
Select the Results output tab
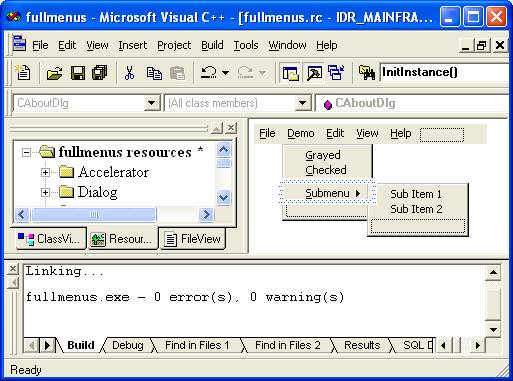pyautogui.click(x=362, y=345)
